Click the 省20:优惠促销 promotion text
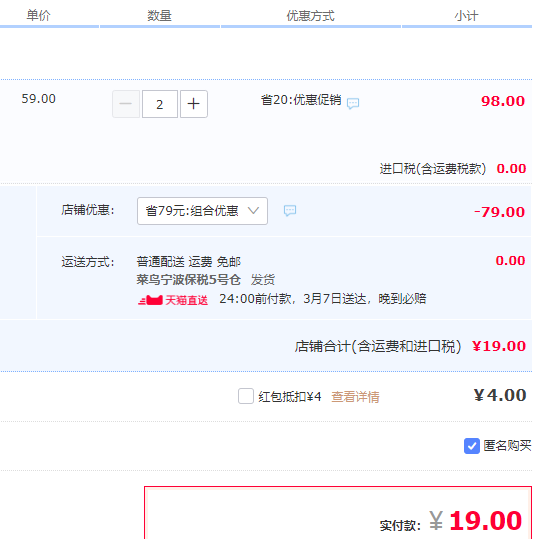This screenshot has height=539, width=541. (301, 100)
